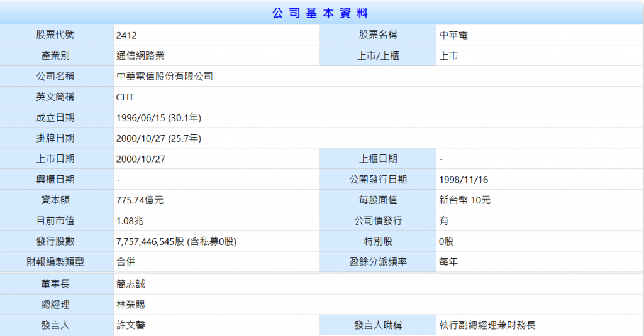Click the 公司名稱 label cell

click(57, 77)
